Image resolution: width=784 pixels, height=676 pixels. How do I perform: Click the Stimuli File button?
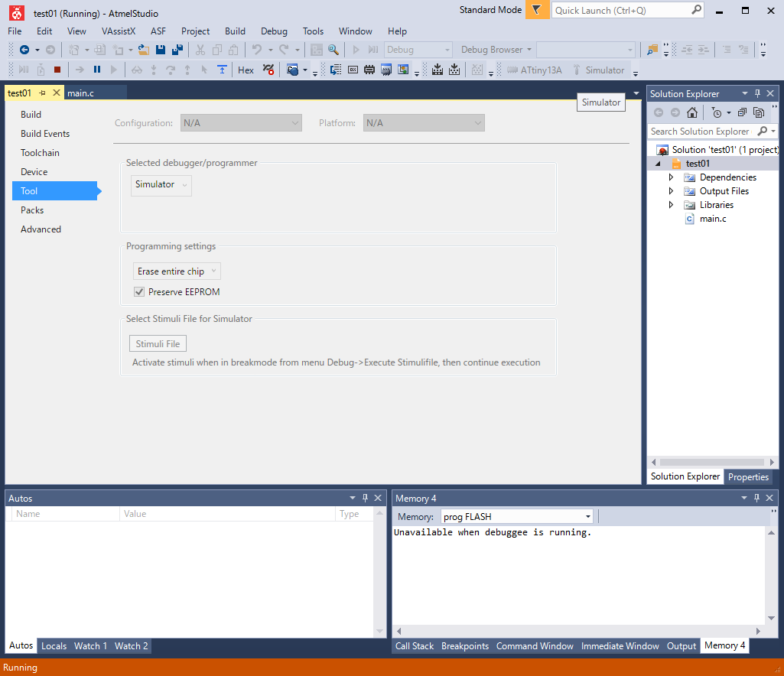point(158,343)
